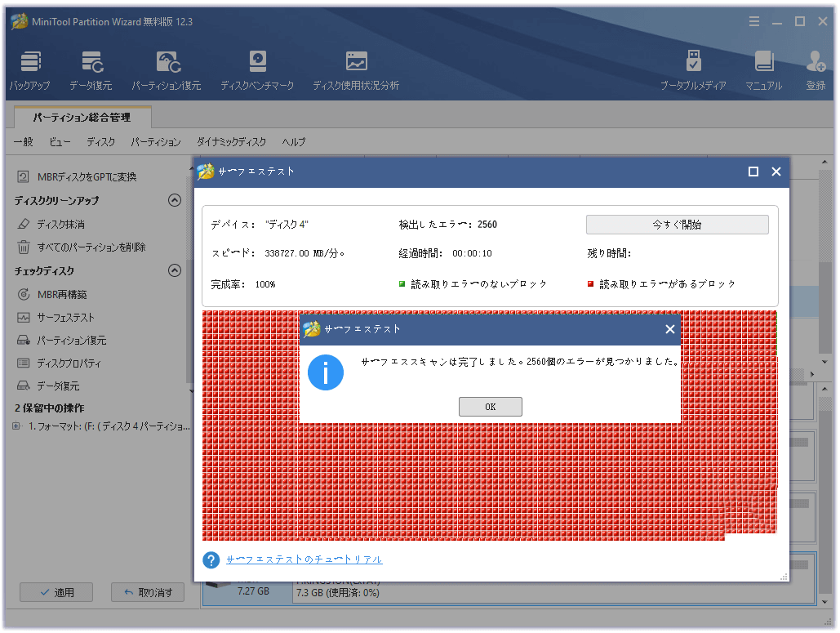Image resolution: width=840 pixels, height=633 pixels.
Task: Switch to the パーティション総合管理 tab
Action: (x=82, y=117)
